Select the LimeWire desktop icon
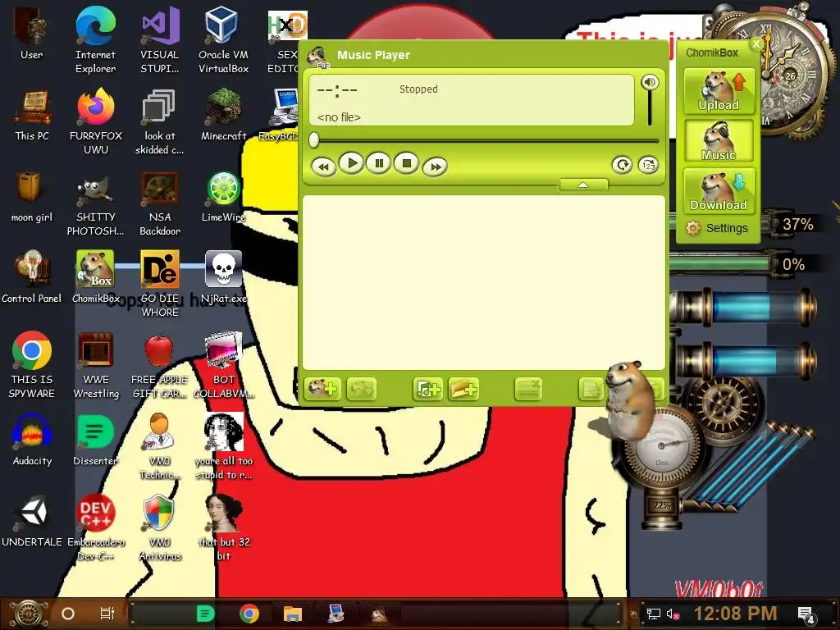Image resolution: width=840 pixels, height=630 pixels. (223, 197)
